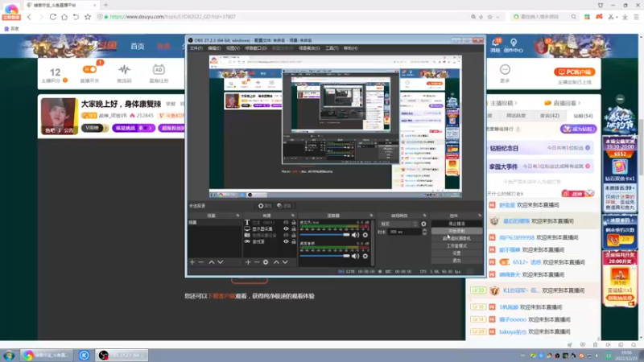
Task: Click start recording button in OBS controls
Action: [x=456, y=231]
